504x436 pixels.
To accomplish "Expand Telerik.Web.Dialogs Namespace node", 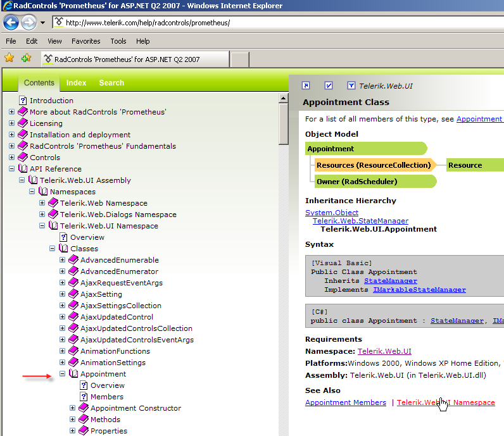I will pyautogui.click(x=42, y=215).
